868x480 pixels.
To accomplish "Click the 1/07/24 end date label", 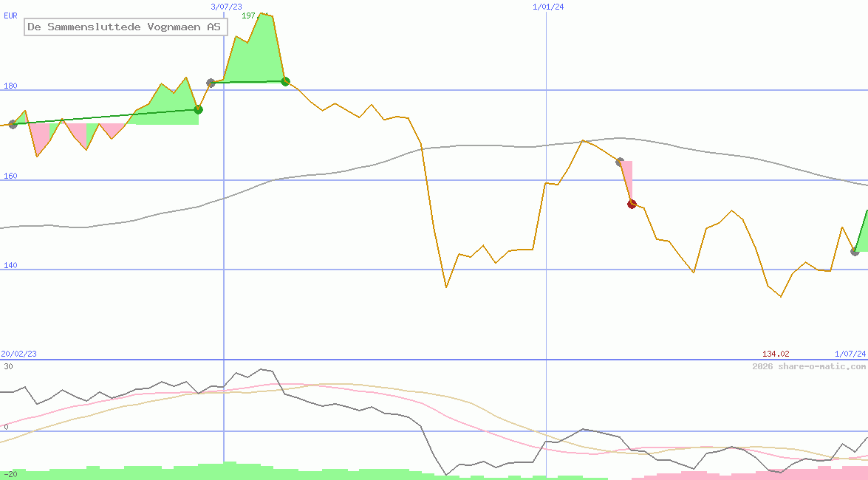I will click(x=850, y=354).
